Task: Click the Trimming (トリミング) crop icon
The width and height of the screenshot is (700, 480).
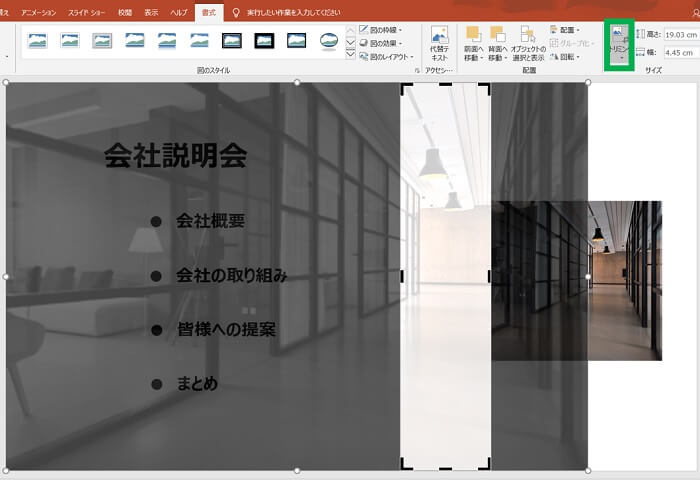Action: (x=619, y=36)
